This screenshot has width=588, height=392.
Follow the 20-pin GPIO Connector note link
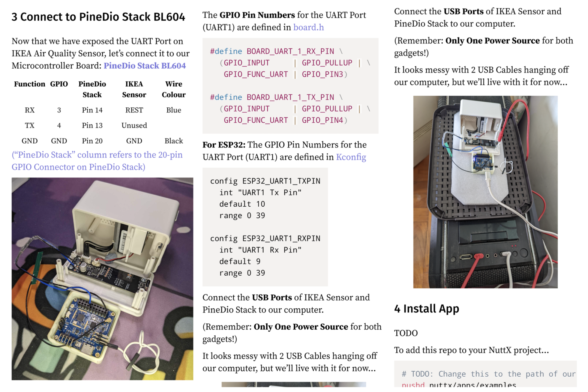(97, 161)
